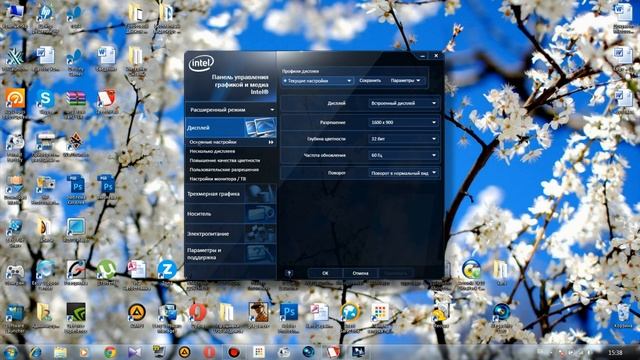Open AIMP from taskbar
640x360 pixels.
[x=184, y=352]
